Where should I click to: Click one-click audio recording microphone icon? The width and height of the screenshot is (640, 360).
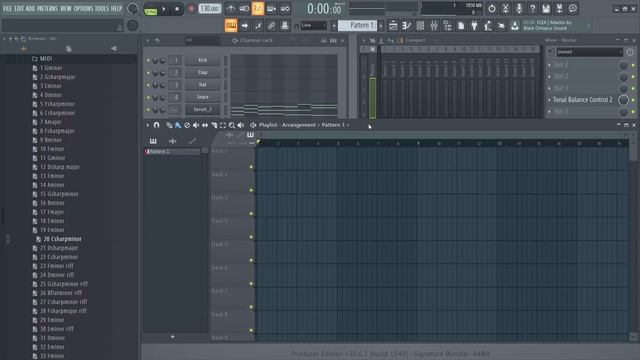point(519,8)
